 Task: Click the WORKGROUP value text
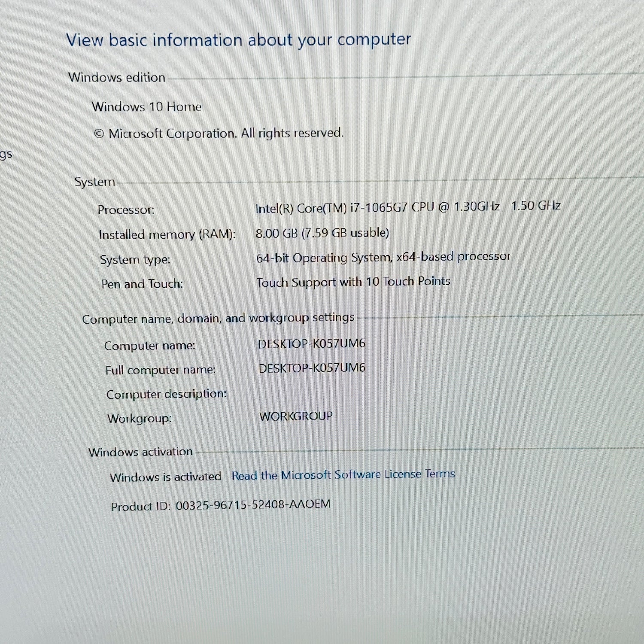tap(296, 416)
